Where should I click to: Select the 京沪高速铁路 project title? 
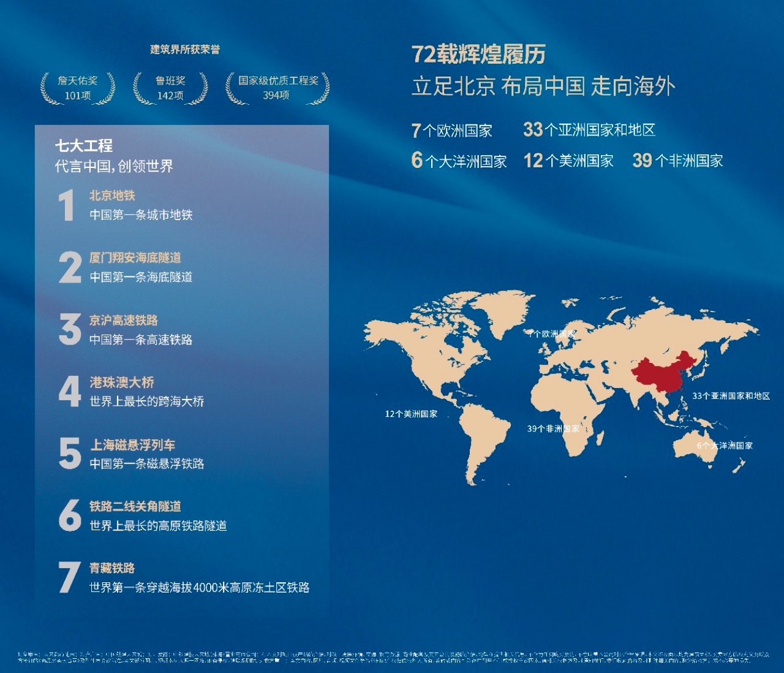(x=124, y=320)
